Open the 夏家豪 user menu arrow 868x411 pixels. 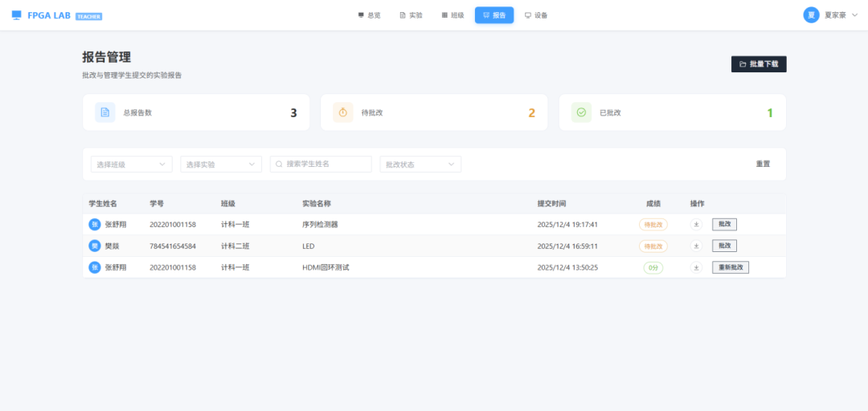[854, 15]
